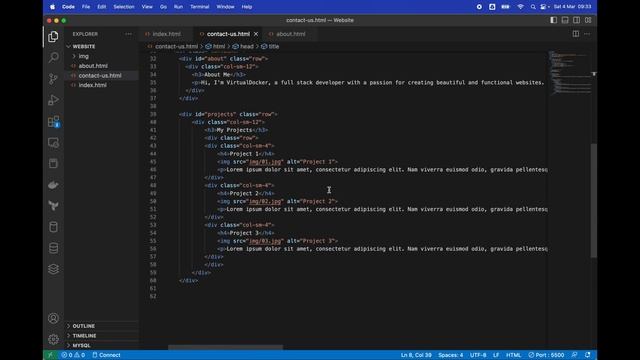This screenshot has width=640, height=360.
Task: Open Explorer's Views and More Actions ellipsis
Action: (129, 34)
